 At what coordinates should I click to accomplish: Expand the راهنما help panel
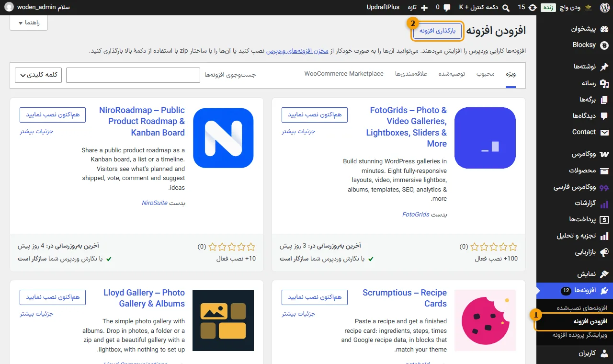point(29,23)
